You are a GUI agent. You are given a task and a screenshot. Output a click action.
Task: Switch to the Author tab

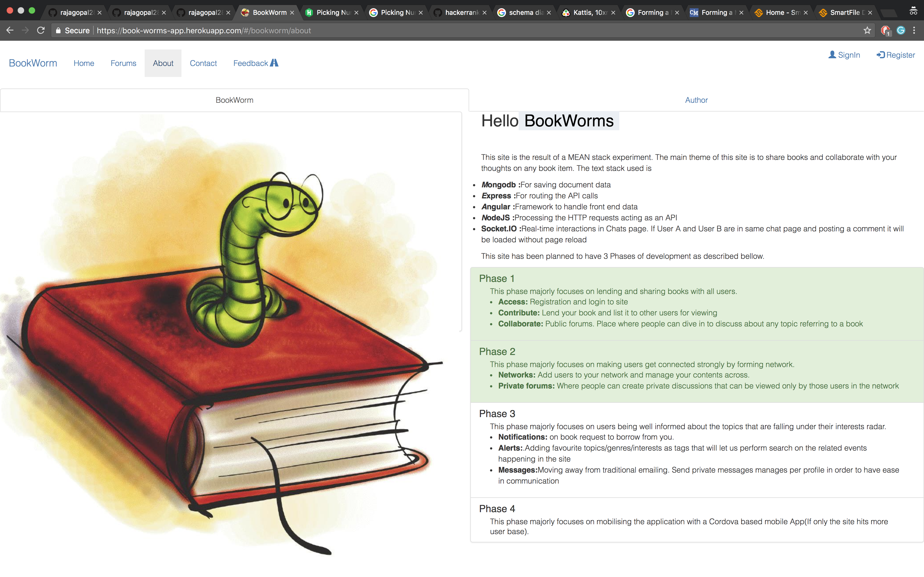(696, 100)
